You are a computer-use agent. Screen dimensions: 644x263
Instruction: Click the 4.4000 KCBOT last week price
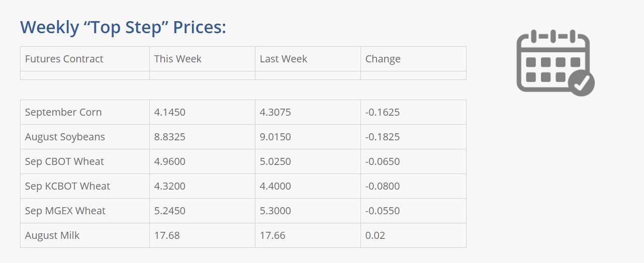tap(275, 186)
